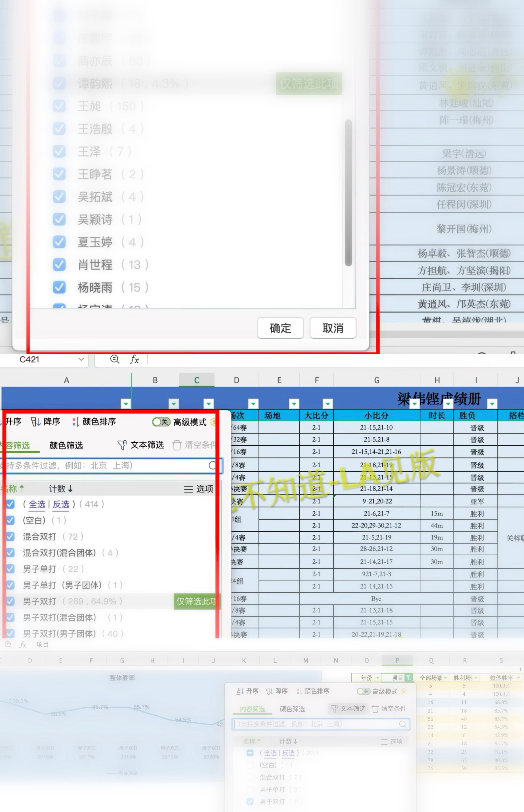The height and width of the screenshot is (812, 524).
Task: Open the 整体胜率 header filter dropdown
Action: (518, 678)
